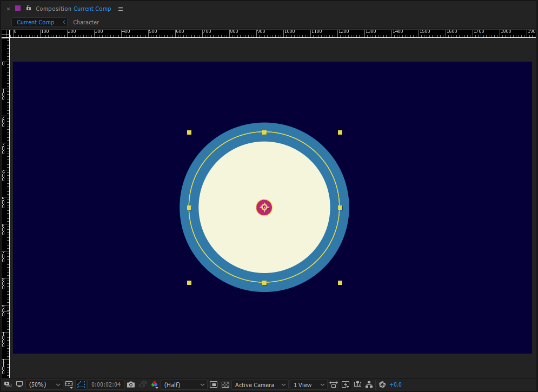
Task: Toggle Pixel Aspect Ratio Correction
Action: tap(334, 384)
